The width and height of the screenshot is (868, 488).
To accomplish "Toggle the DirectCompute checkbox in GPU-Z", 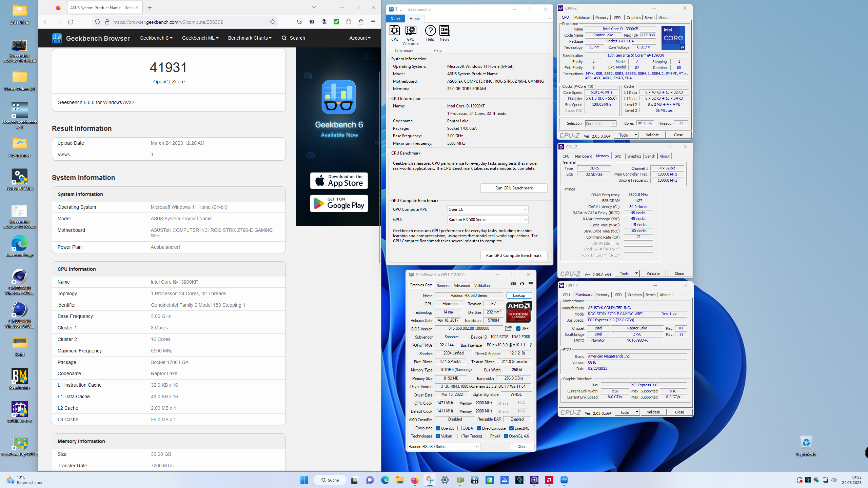I will click(x=479, y=428).
